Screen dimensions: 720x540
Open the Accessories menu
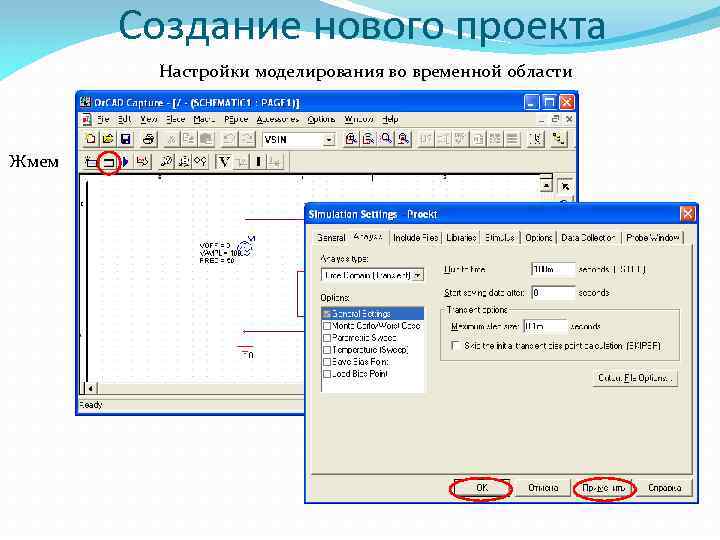(x=277, y=119)
